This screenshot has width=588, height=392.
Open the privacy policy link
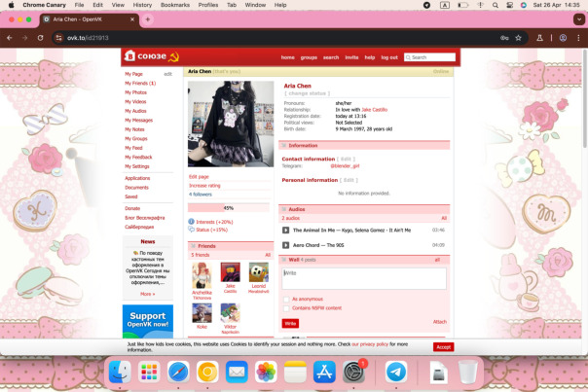(x=370, y=344)
